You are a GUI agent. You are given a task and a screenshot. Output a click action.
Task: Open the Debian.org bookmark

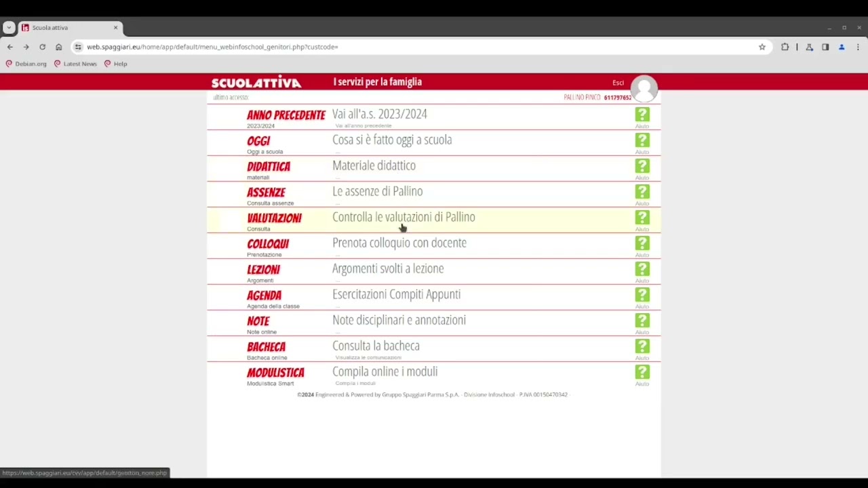26,64
